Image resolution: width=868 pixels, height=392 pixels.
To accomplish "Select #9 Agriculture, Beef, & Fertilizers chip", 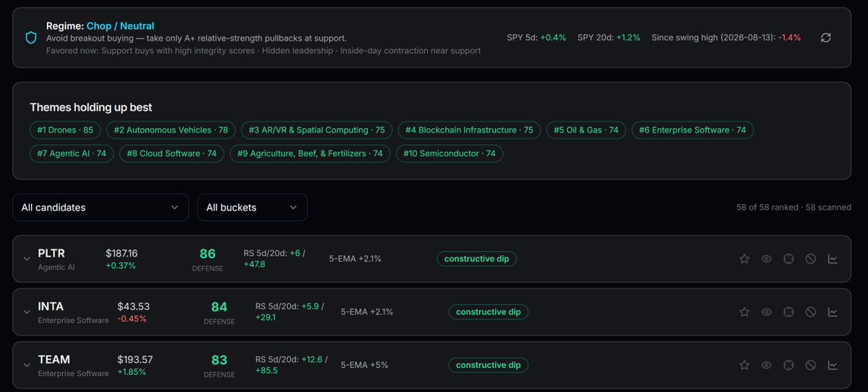I will coord(310,154).
